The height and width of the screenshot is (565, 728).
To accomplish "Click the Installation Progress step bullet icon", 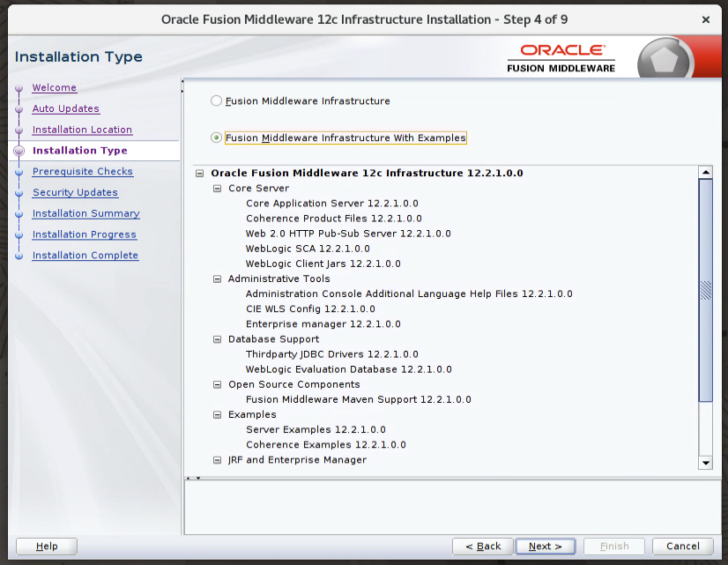I will click(x=19, y=235).
